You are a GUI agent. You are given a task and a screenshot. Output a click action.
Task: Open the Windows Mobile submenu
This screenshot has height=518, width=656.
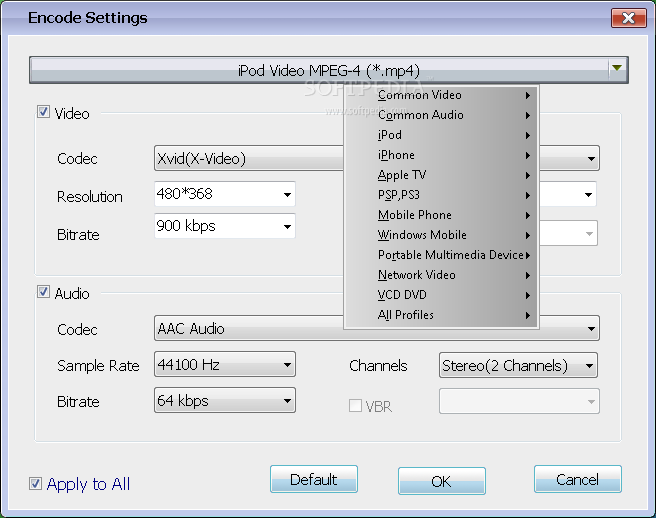tap(441, 235)
